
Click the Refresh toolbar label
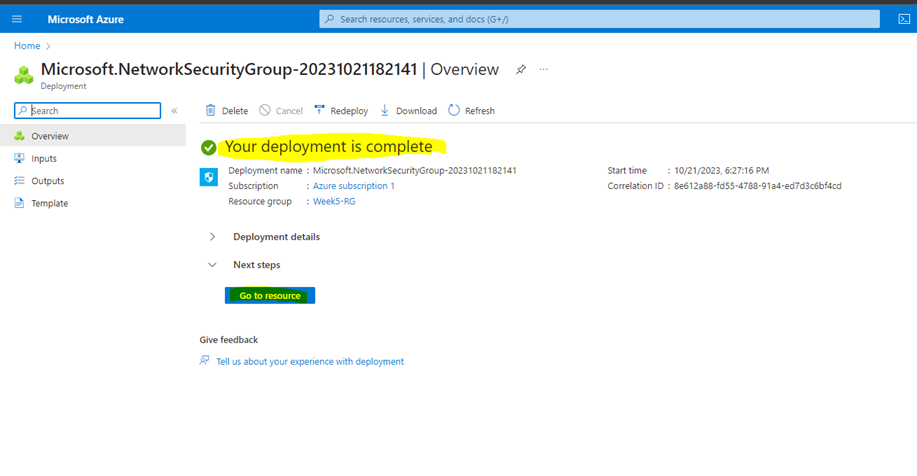pyautogui.click(x=480, y=111)
